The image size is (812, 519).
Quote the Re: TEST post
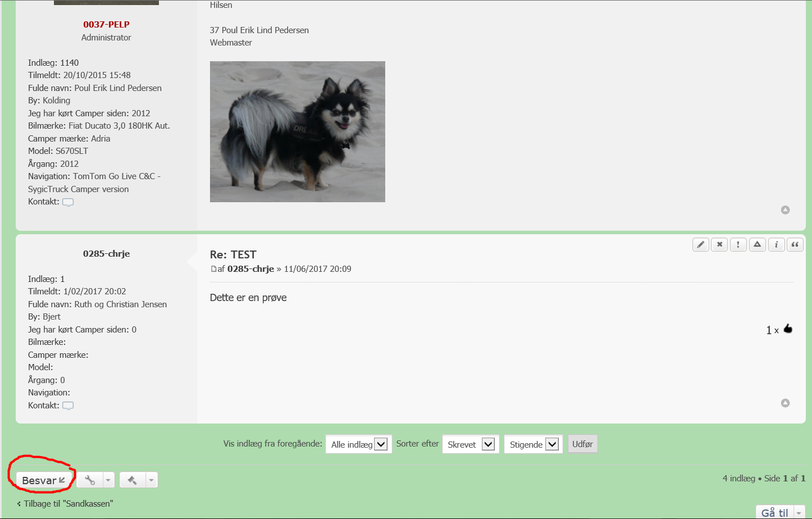795,244
